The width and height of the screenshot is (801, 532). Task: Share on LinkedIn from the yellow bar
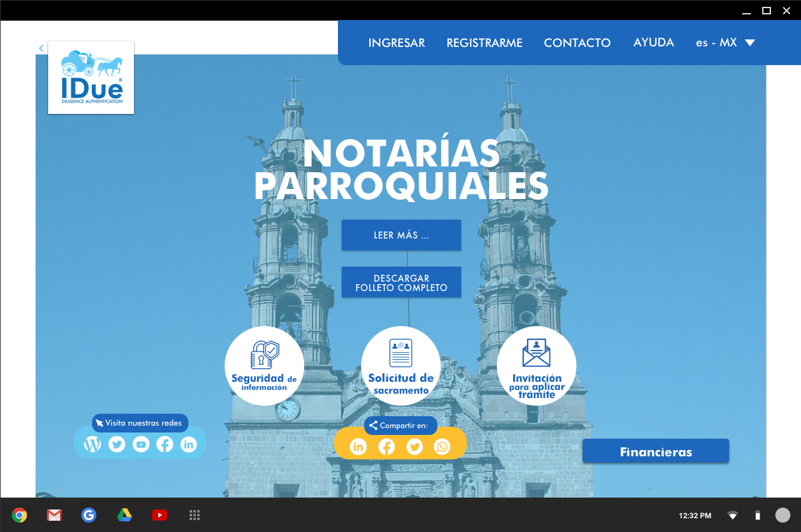[x=358, y=446]
